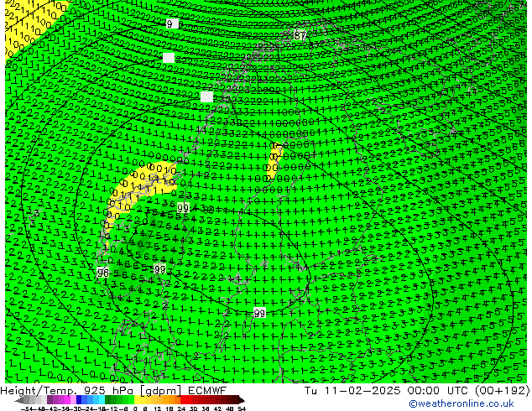Pick the yellow segment of the color scale

137,400
